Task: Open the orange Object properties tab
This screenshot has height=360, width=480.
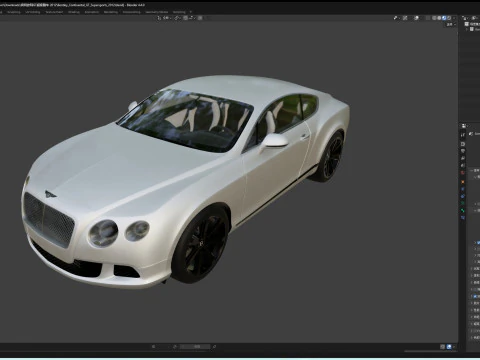Action: [x=463, y=182]
